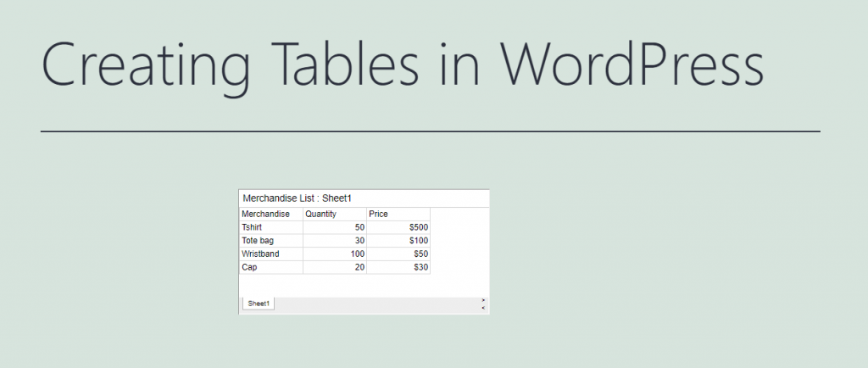The width and height of the screenshot is (868, 368).
Task: Click the Tote bag cell
Action: pyautogui.click(x=271, y=241)
